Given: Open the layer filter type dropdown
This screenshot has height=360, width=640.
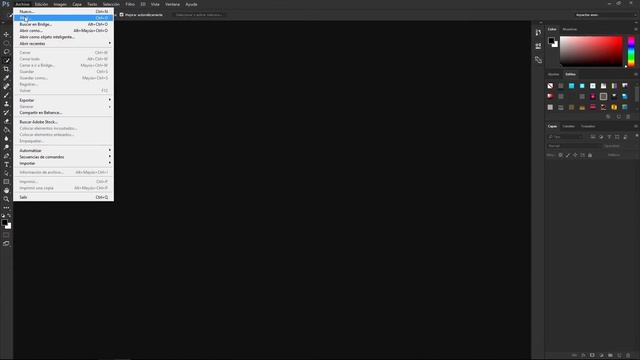Looking at the screenshot, I should pos(565,137).
